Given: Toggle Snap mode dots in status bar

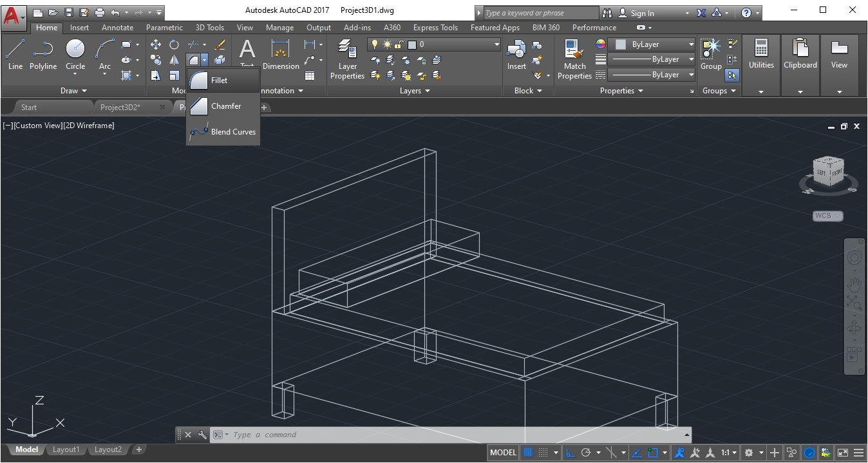Looking at the screenshot, I should (x=543, y=453).
